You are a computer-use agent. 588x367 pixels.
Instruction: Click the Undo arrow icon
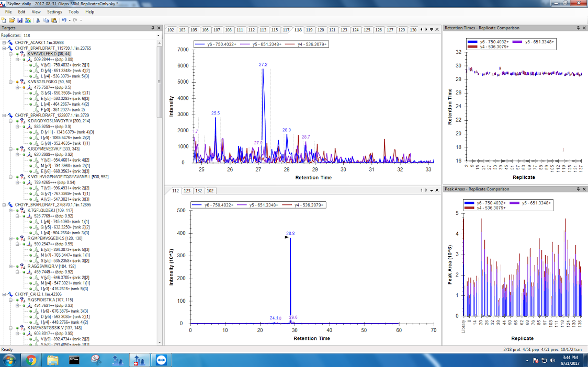(x=64, y=20)
